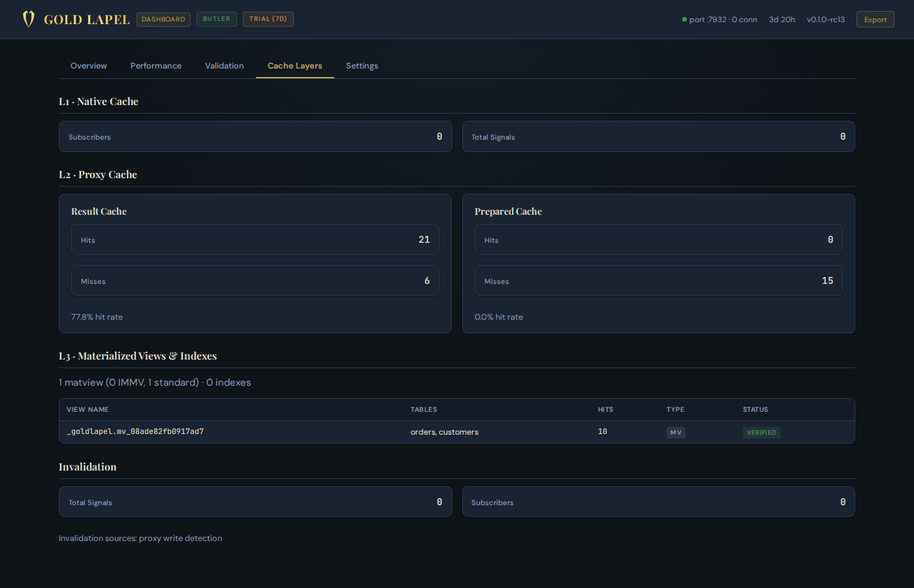This screenshot has width=914, height=588.
Task: Click the MV type badge in the table
Action: (676, 431)
